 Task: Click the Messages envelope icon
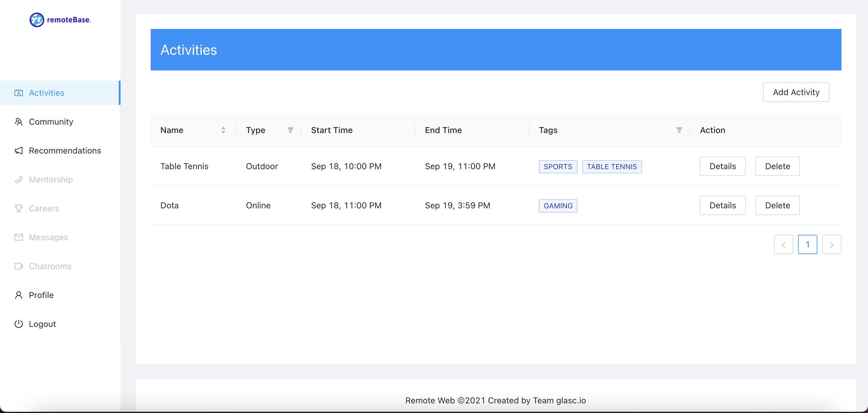pos(18,237)
